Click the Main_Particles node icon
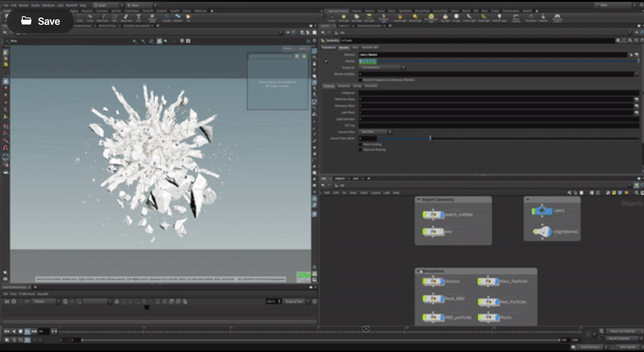 488,282
